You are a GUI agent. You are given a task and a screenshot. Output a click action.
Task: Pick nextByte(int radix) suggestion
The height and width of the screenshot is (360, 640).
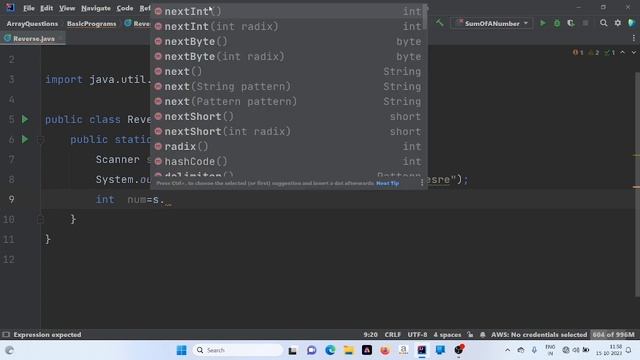pyautogui.click(x=288, y=56)
